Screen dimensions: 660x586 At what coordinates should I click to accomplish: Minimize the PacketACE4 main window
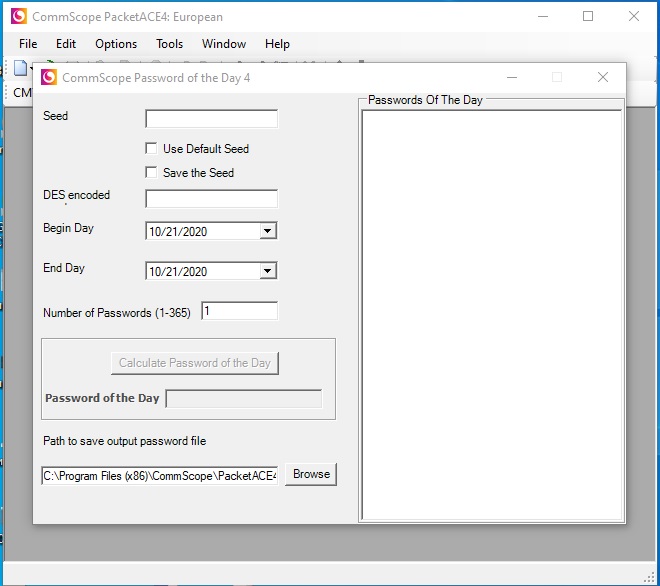coord(543,16)
